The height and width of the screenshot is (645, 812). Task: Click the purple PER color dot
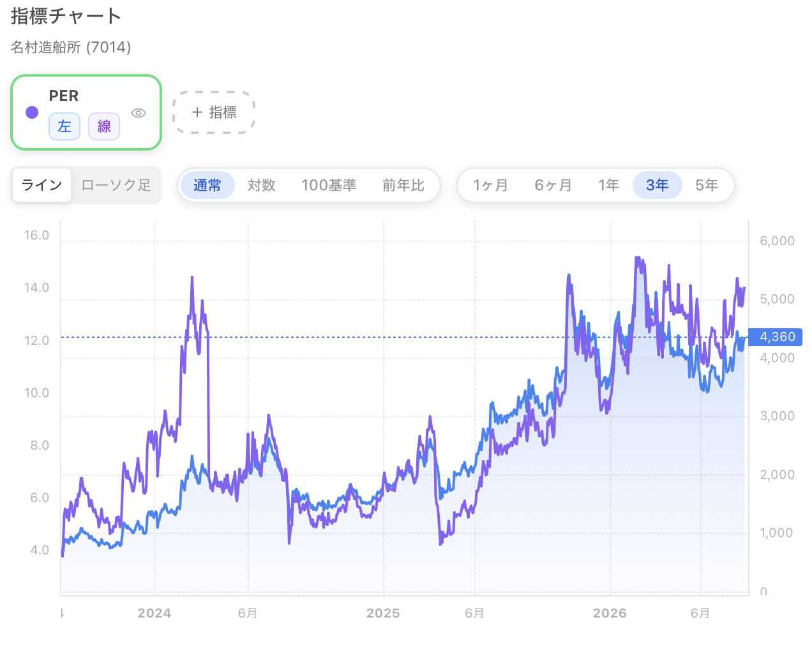point(32,112)
